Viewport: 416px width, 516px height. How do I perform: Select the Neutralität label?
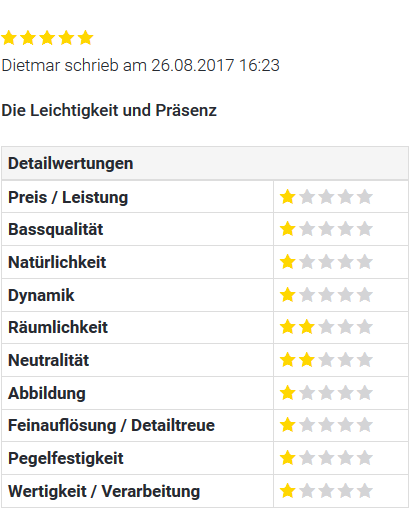point(49,360)
